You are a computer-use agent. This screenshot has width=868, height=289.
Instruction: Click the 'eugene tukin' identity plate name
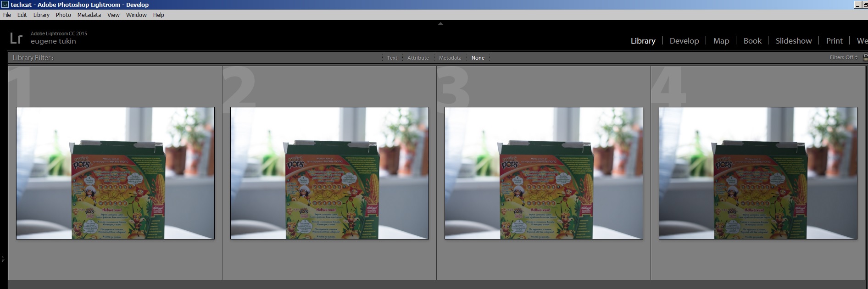[53, 41]
